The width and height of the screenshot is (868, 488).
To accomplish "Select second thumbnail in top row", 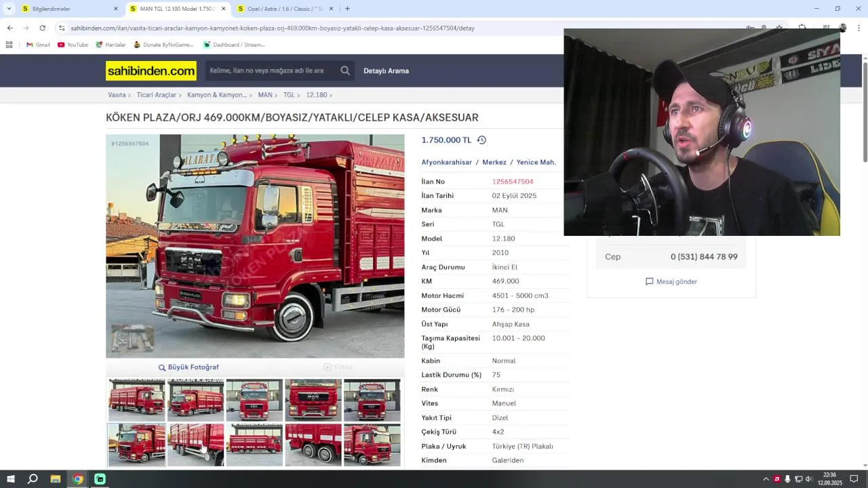I will 195,400.
